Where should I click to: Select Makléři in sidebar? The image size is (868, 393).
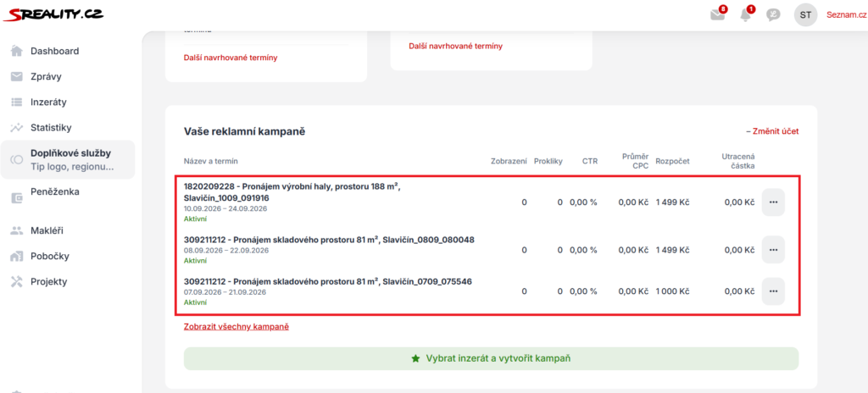tap(50, 231)
